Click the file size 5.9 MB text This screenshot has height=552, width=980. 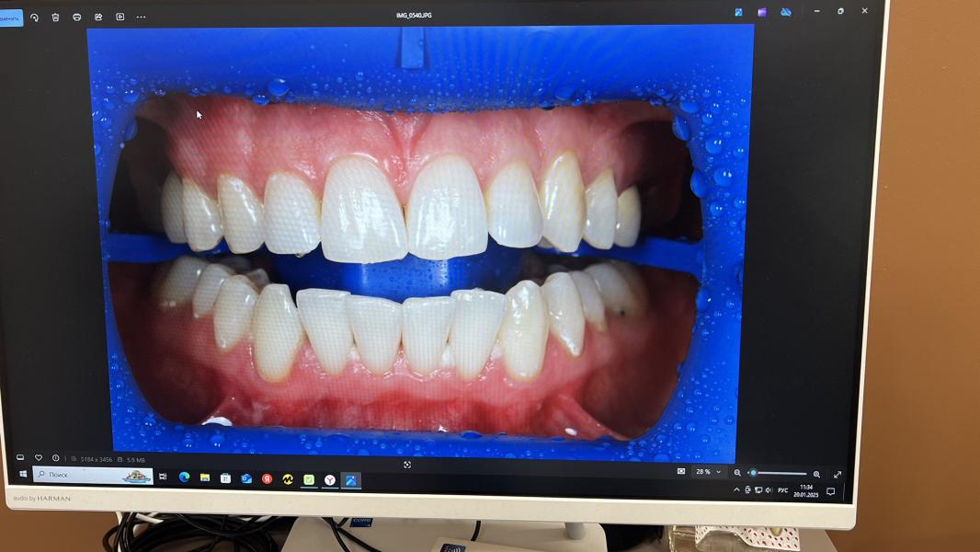click(136, 460)
